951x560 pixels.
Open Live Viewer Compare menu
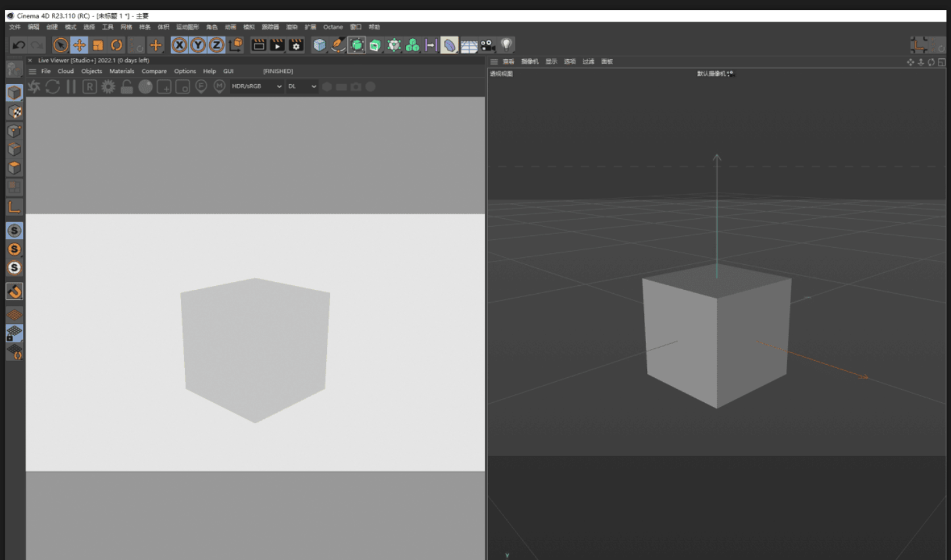(154, 71)
